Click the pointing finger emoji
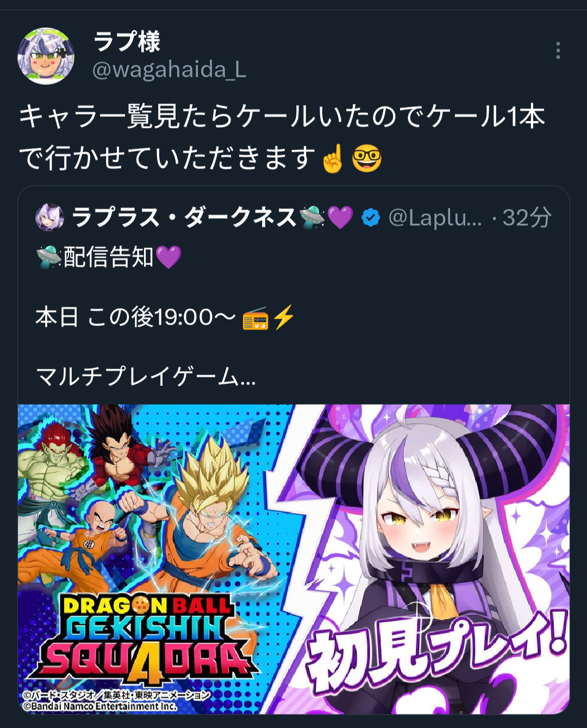587x728 pixels. (x=333, y=158)
